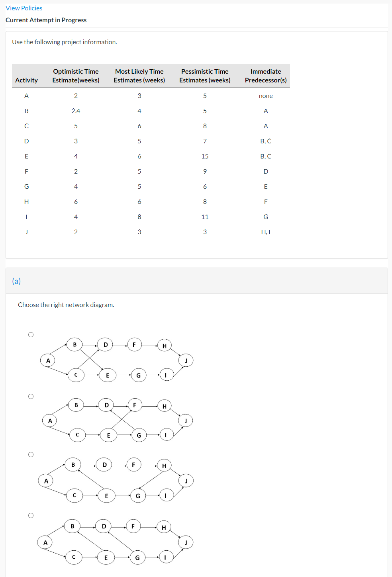392x577 pixels.
Task: Click node J in the first diagram
Action: coord(186,360)
